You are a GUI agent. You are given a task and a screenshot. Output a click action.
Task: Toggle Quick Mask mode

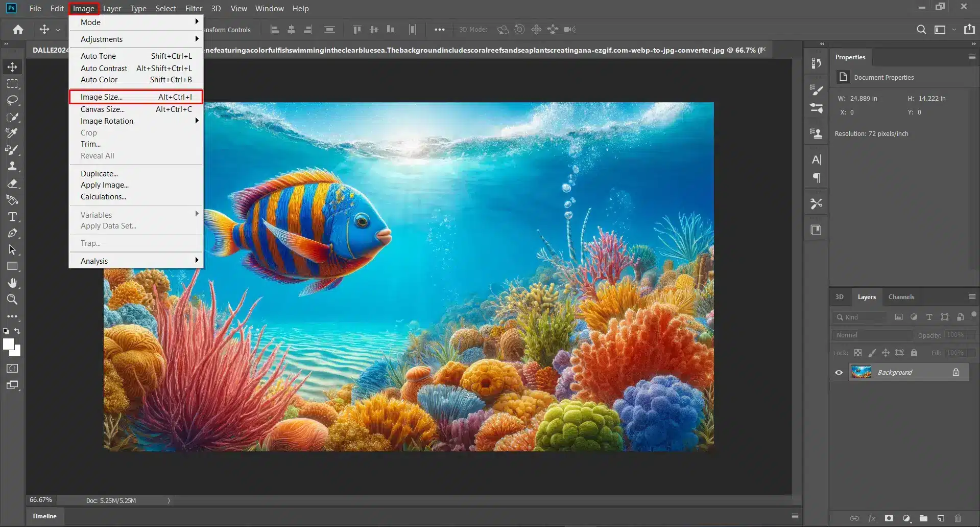point(12,369)
